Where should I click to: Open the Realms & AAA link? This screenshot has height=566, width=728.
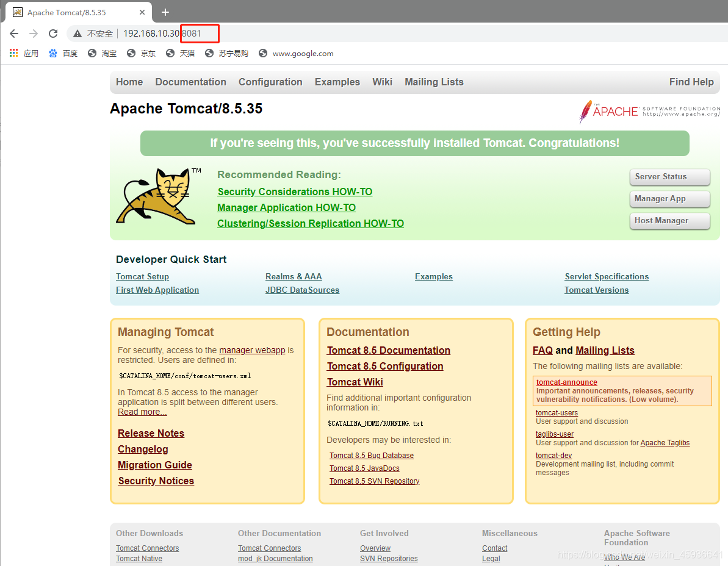pyautogui.click(x=294, y=276)
